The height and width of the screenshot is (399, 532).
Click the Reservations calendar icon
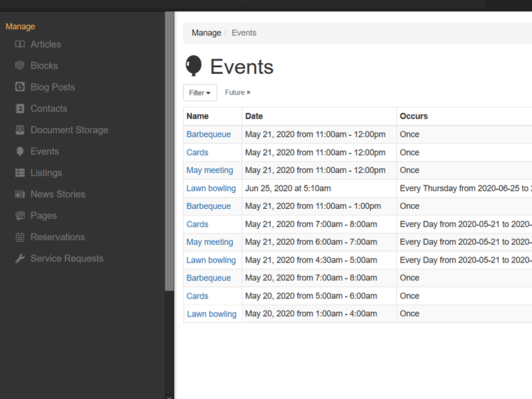pos(20,237)
